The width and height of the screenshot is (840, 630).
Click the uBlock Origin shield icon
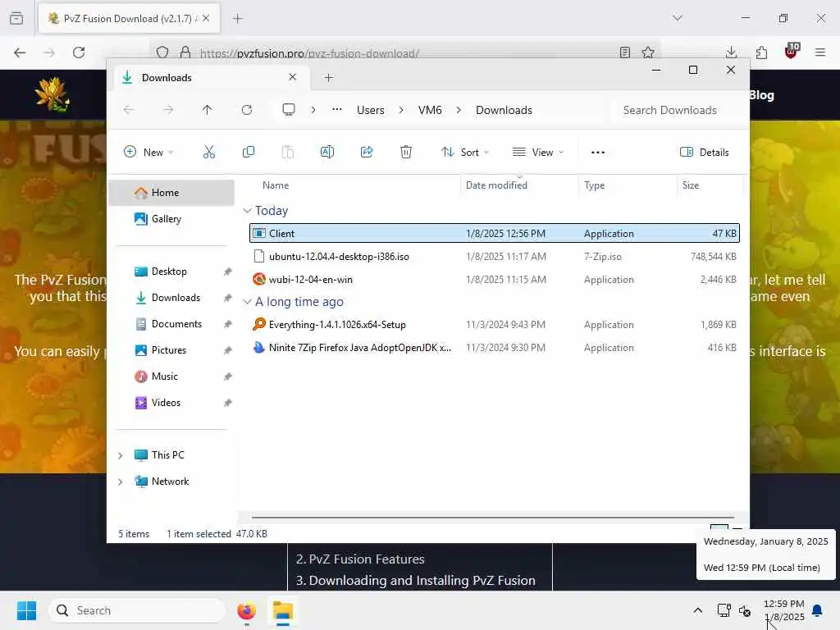click(792, 52)
